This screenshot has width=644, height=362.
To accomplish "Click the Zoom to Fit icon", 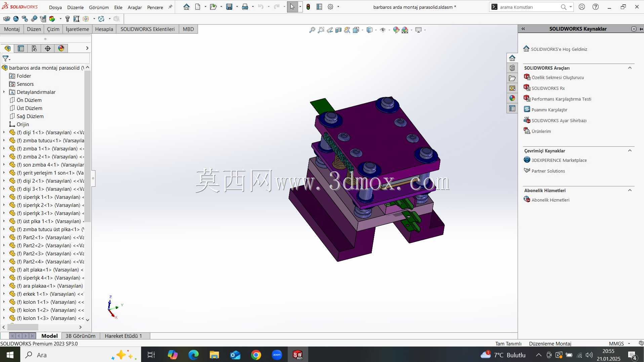I will click(312, 30).
